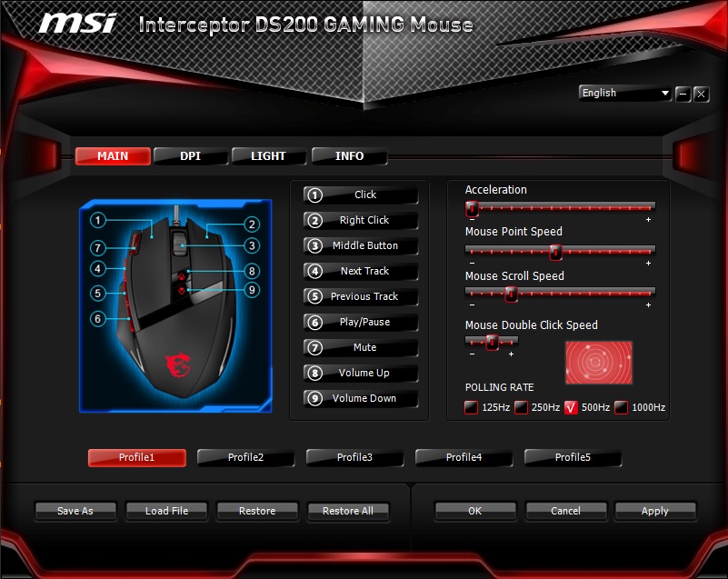Click the number 3 marker on mouse diagram
Screen dimensions: 728x579
(x=252, y=245)
